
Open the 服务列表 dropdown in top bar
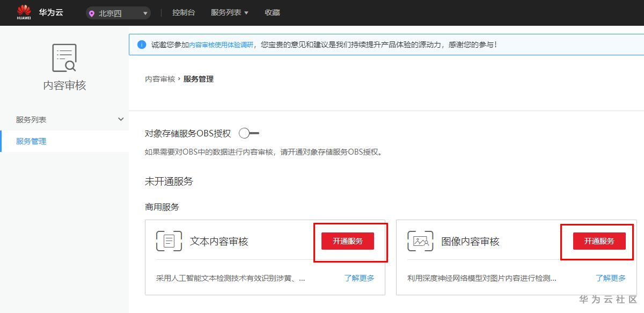(x=230, y=12)
